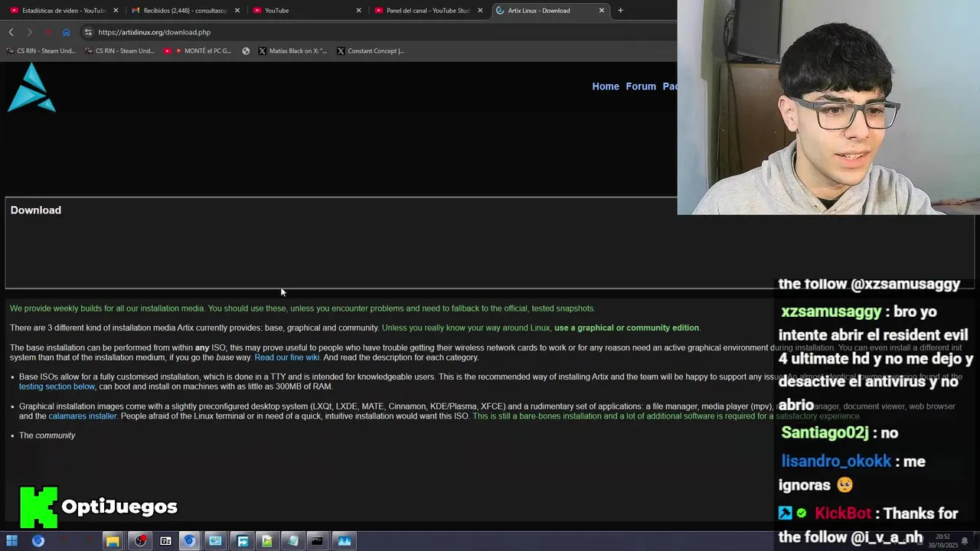Close the Panel del canal tab
The height and width of the screenshot is (551, 980).
coord(480,11)
